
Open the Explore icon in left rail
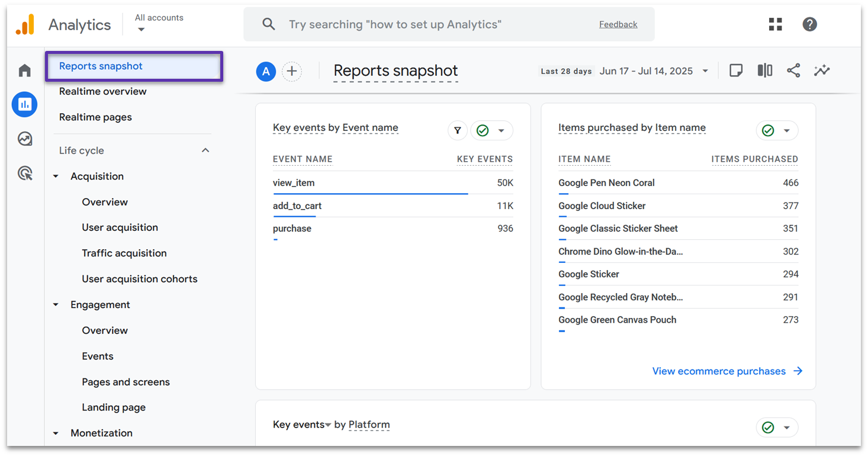coord(24,139)
